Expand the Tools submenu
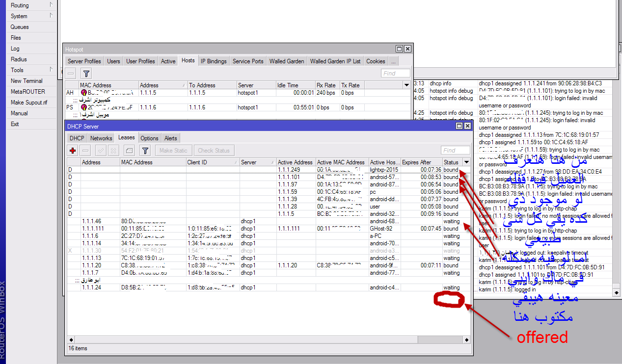 click(51, 70)
